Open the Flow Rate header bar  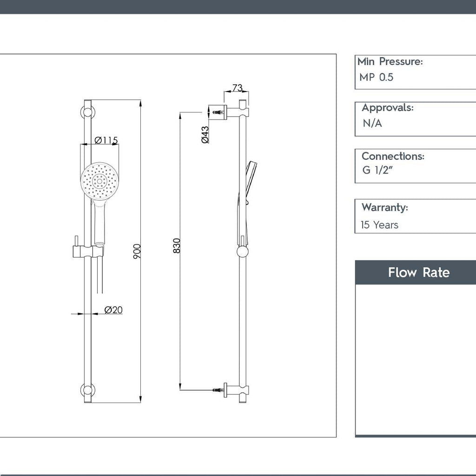[419, 273]
